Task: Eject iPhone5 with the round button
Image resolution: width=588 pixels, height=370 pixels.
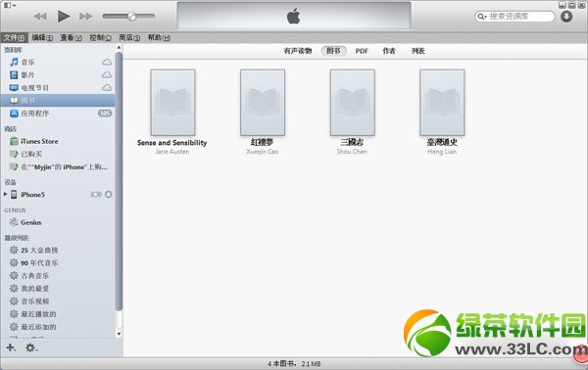Action: (x=109, y=194)
